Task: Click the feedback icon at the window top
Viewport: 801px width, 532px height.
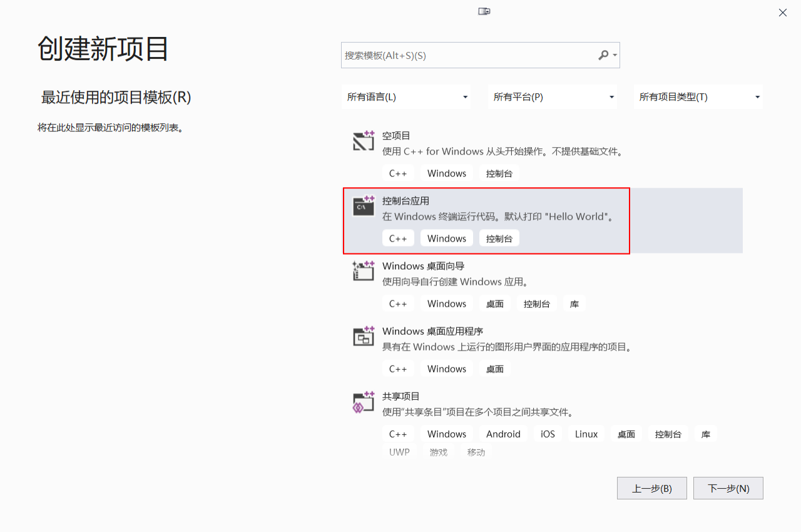Action: [484, 11]
